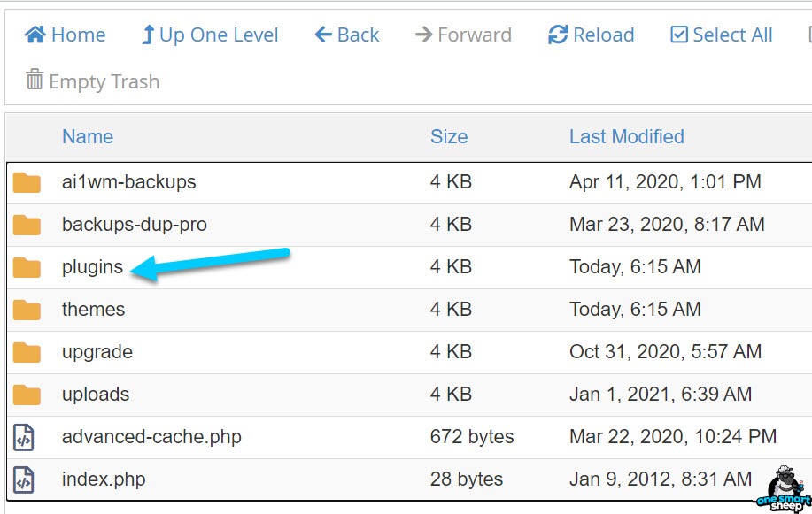Click Empty Trash in the toolbar

pos(92,81)
